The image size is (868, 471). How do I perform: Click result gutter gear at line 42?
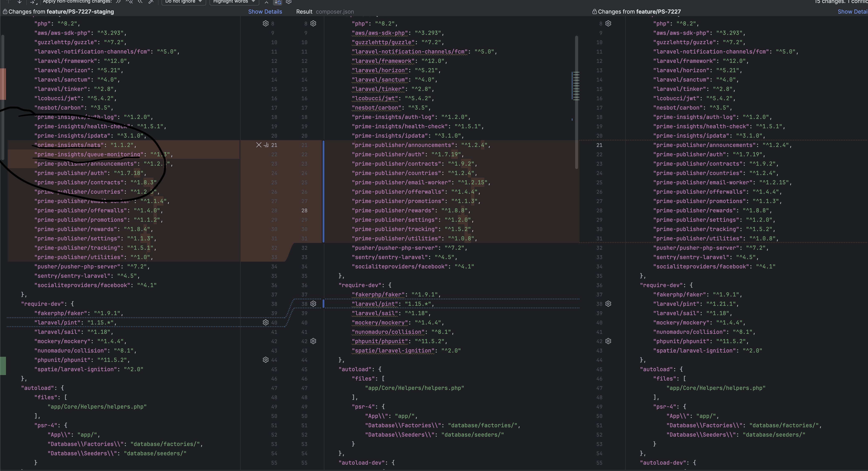(x=313, y=341)
